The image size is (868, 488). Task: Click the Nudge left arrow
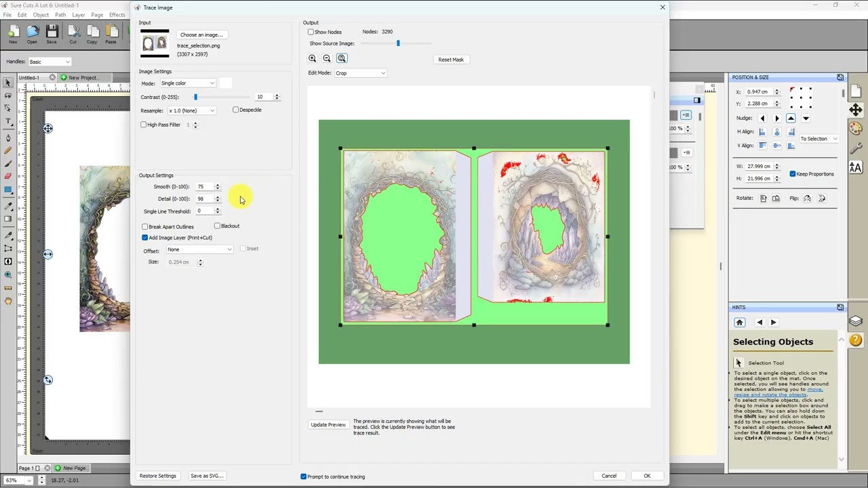pos(762,119)
